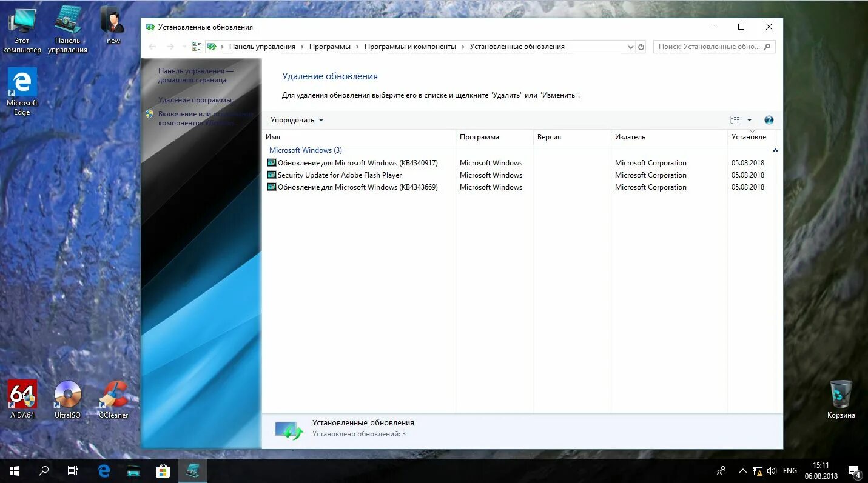Viewport: 868px width, 483px height.
Task: Select update KB4340917 row
Action: (518, 163)
